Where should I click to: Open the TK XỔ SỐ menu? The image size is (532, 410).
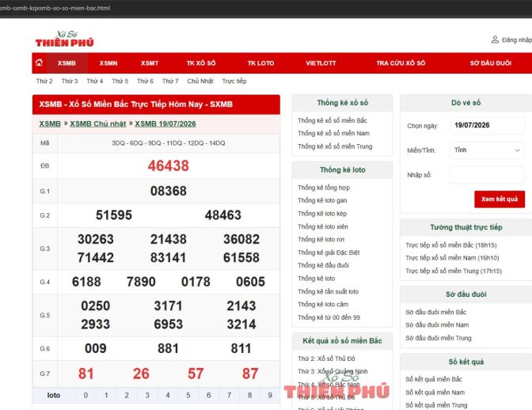(x=201, y=63)
